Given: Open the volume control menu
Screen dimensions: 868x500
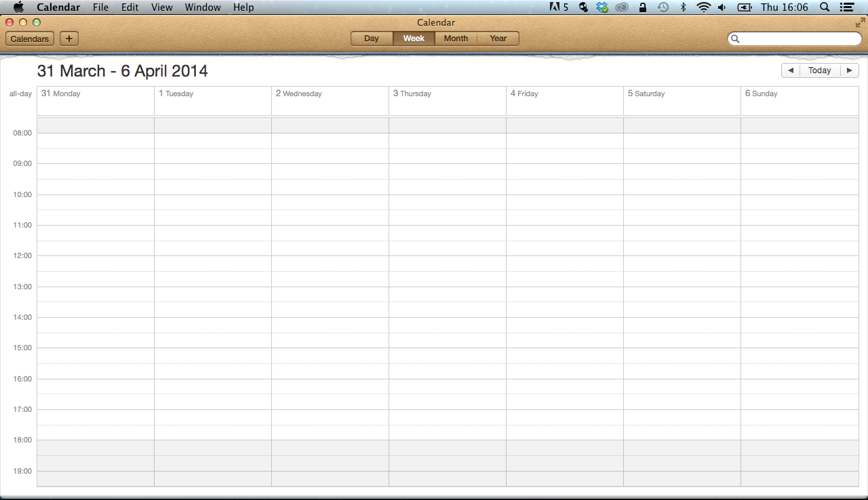Looking at the screenshot, I should [722, 7].
